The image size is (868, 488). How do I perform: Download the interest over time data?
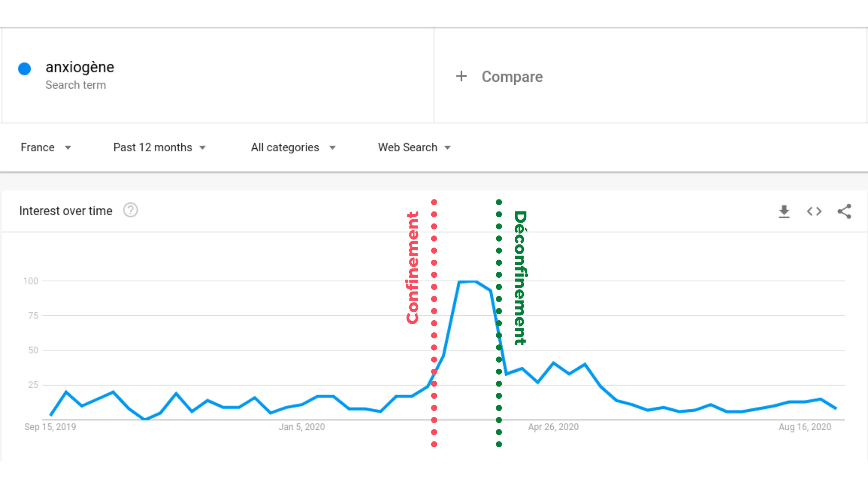[x=784, y=211]
